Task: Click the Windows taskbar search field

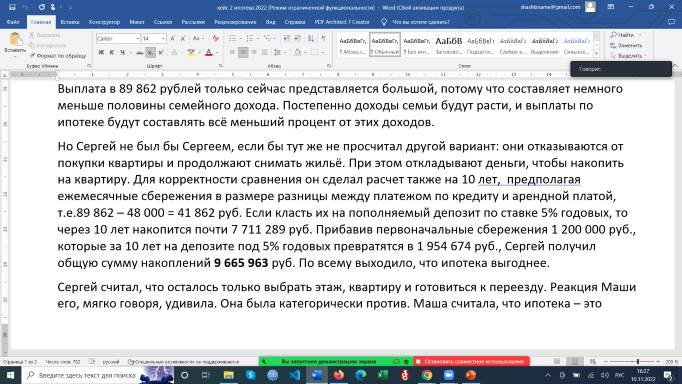Action: click(x=87, y=375)
